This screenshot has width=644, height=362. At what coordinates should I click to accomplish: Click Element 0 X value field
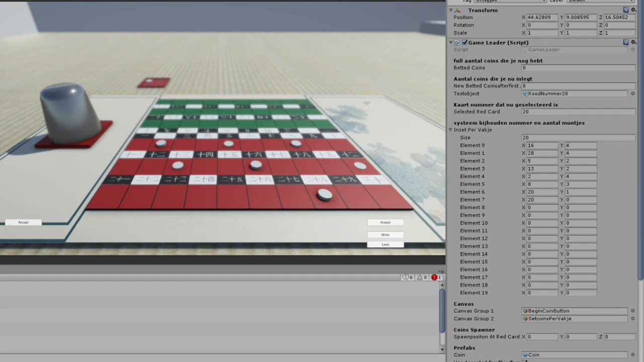542,145
